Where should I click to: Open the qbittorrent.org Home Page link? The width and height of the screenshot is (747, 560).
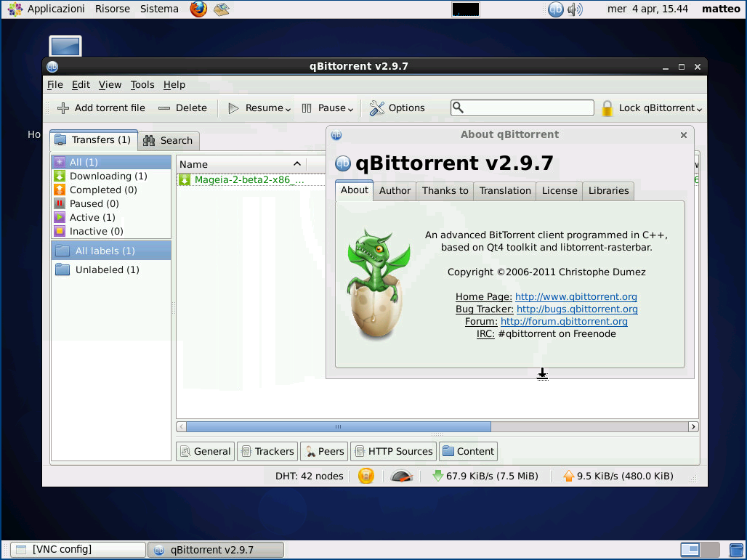click(576, 297)
